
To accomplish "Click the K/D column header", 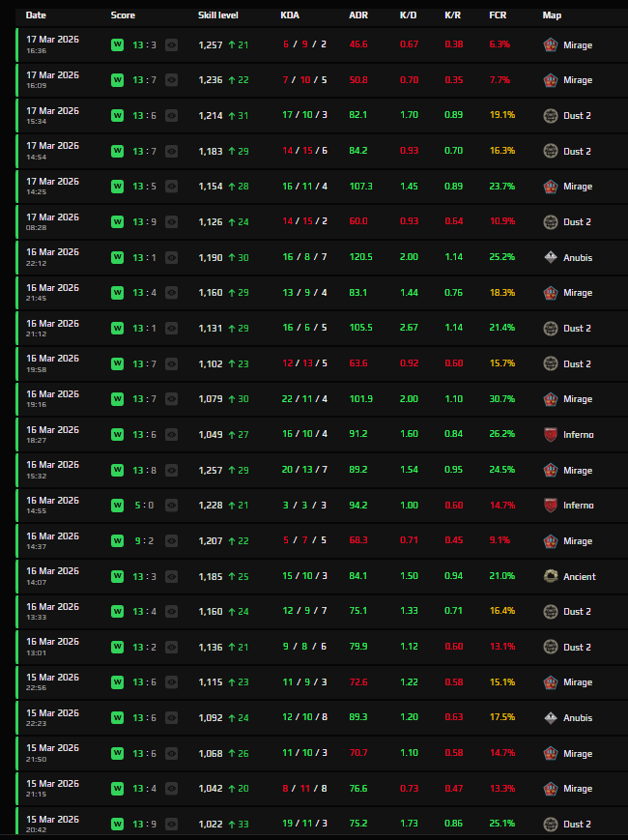I will click(x=408, y=15).
